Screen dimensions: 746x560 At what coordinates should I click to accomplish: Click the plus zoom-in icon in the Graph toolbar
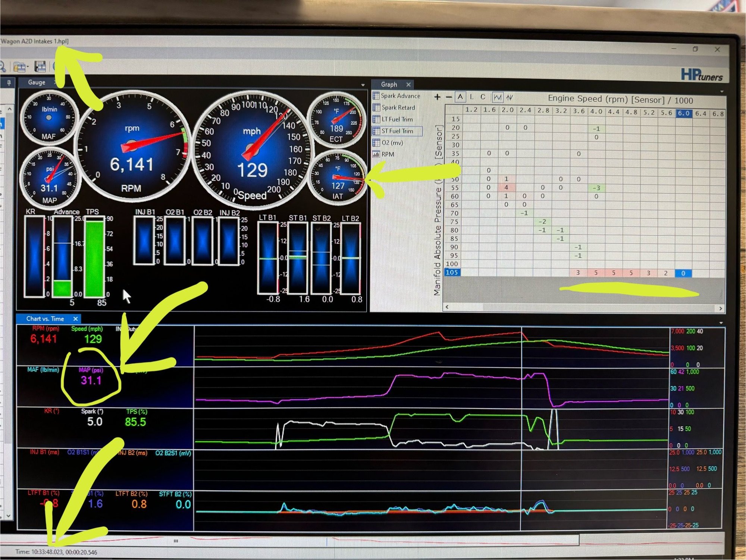(437, 97)
